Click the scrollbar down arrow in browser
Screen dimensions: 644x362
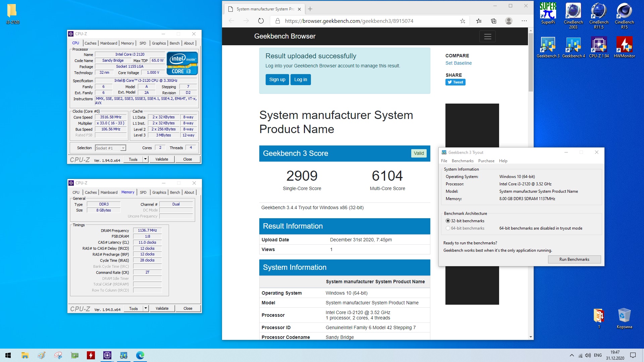pos(531,337)
